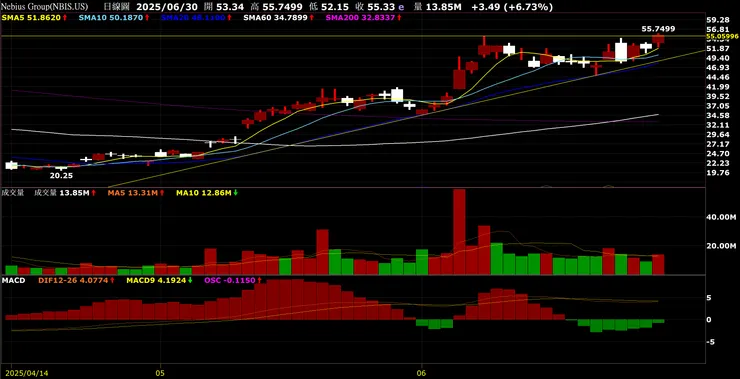Click the 55.7499 high annotation above the last candle
This screenshot has height=379, width=740.
pyautogui.click(x=658, y=29)
